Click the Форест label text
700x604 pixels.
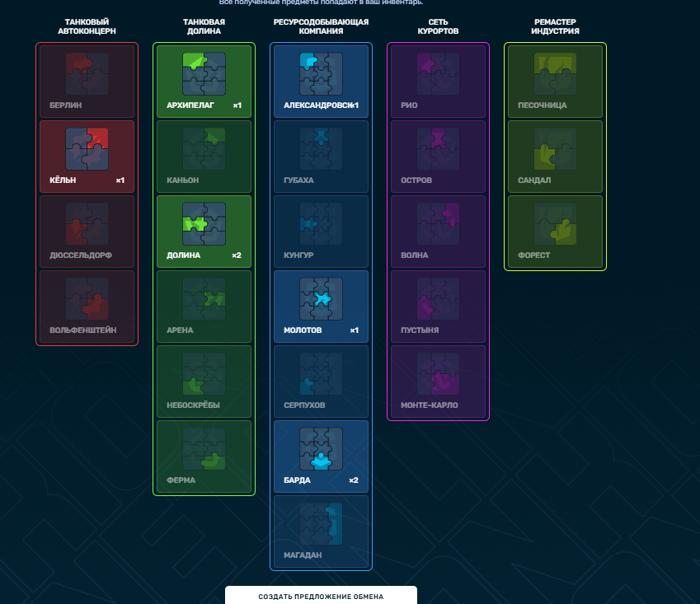(x=533, y=255)
